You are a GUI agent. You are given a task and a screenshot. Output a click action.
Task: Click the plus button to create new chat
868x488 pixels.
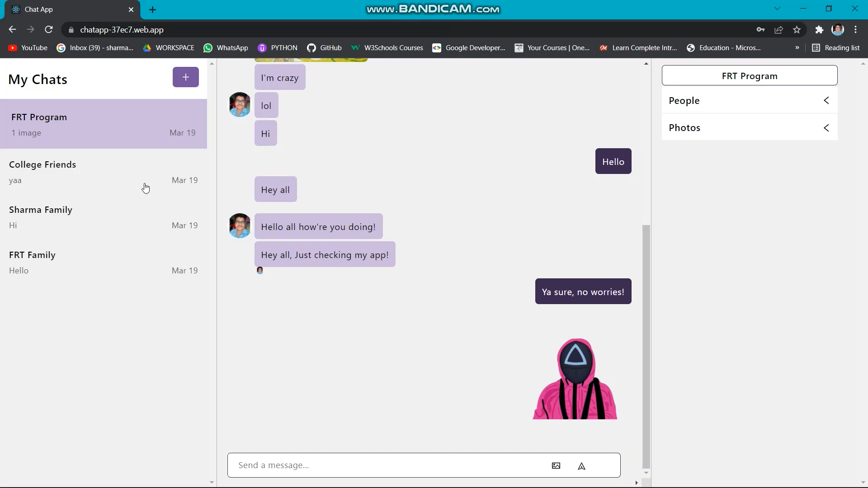(185, 77)
